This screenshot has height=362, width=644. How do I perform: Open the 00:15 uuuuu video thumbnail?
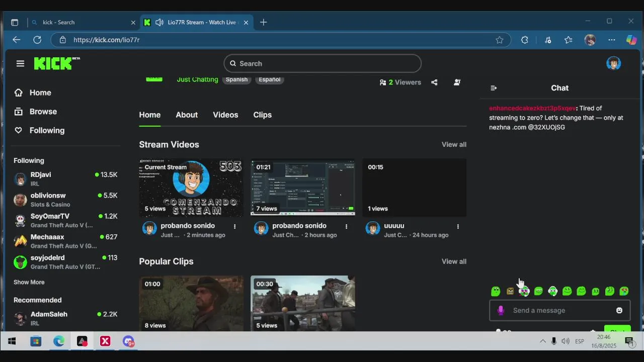click(x=415, y=188)
